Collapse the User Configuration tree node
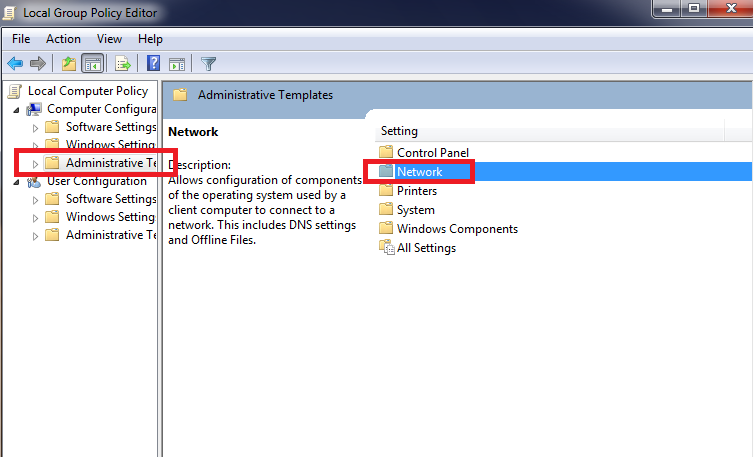This screenshot has width=755, height=457. [16, 182]
